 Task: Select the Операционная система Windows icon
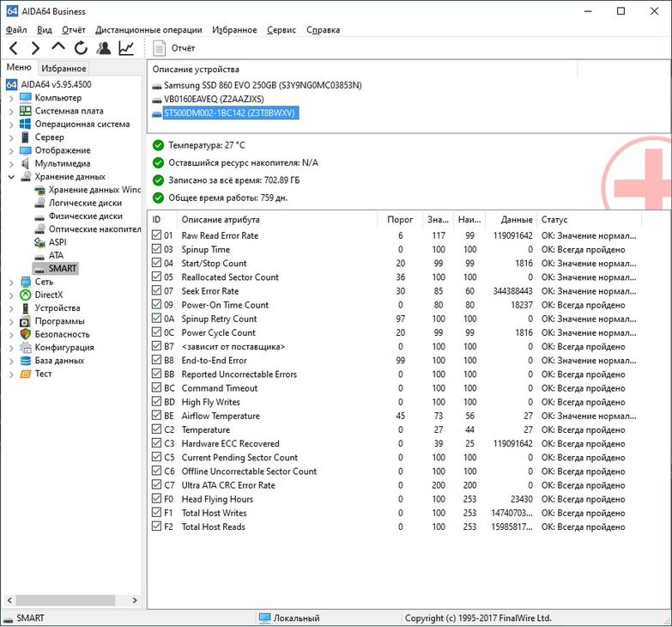[x=26, y=124]
